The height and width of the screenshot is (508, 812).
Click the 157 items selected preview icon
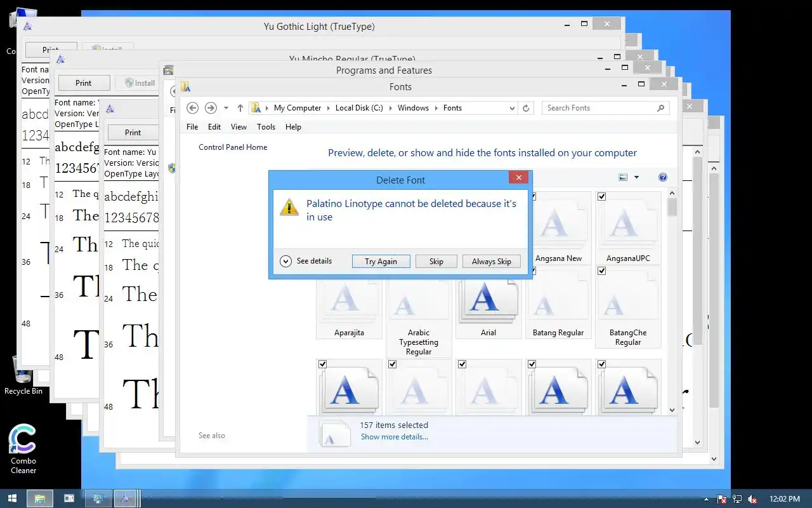335,433
